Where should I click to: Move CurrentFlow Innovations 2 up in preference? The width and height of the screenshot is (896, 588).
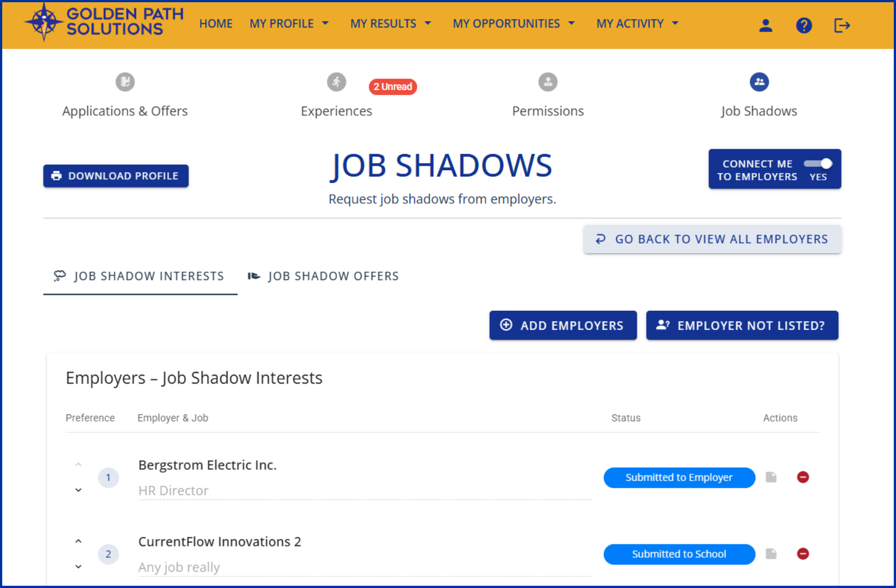coord(78,542)
